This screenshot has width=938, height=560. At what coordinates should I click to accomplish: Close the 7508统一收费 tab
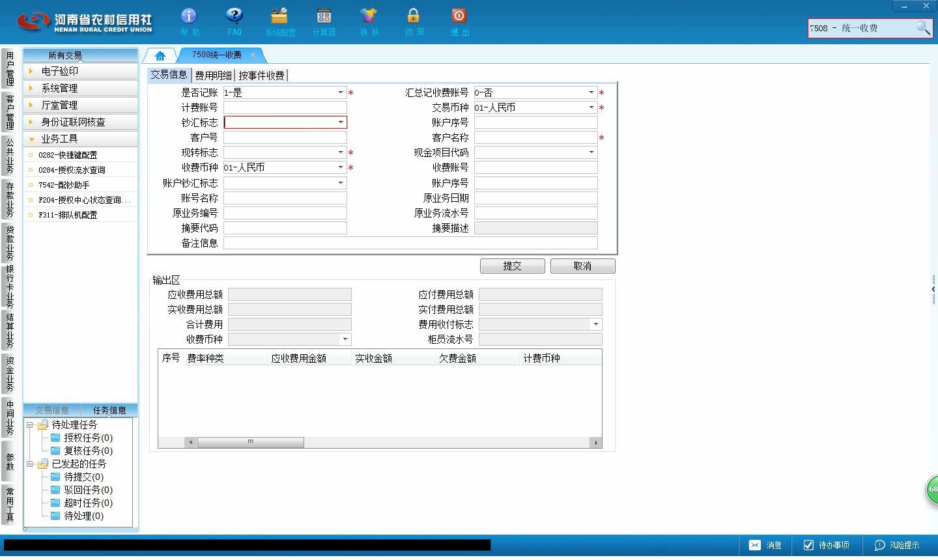253,55
